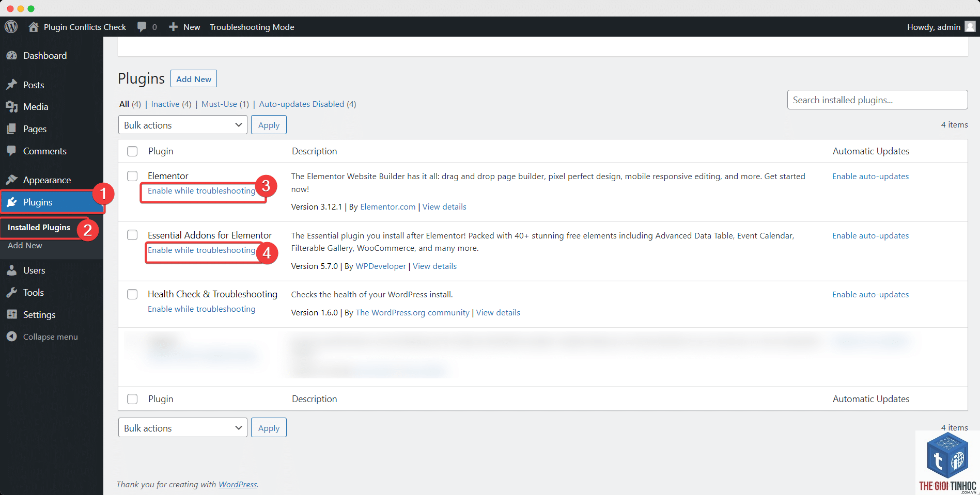Screen dimensions: 980x495
Task: Focus the Search installed plugins field
Action: pyautogui.click(x=877, y=100)
